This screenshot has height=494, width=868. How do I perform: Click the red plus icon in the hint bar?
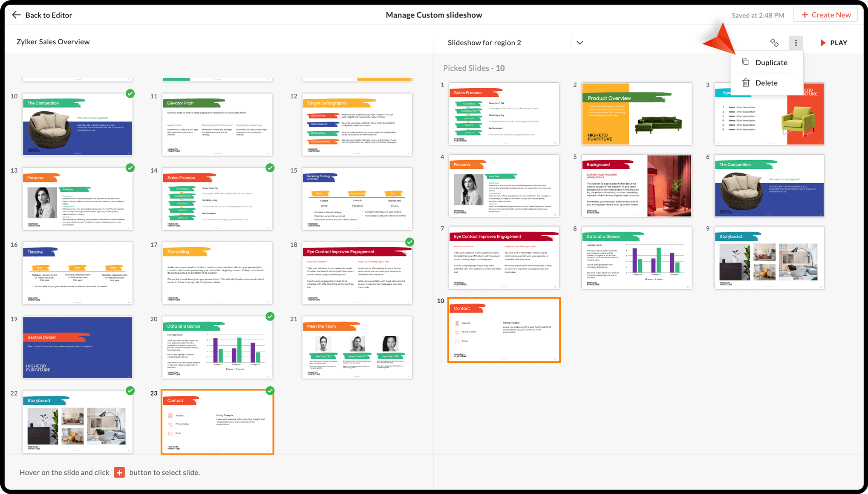pyautogui.click(x=119, y=472)
